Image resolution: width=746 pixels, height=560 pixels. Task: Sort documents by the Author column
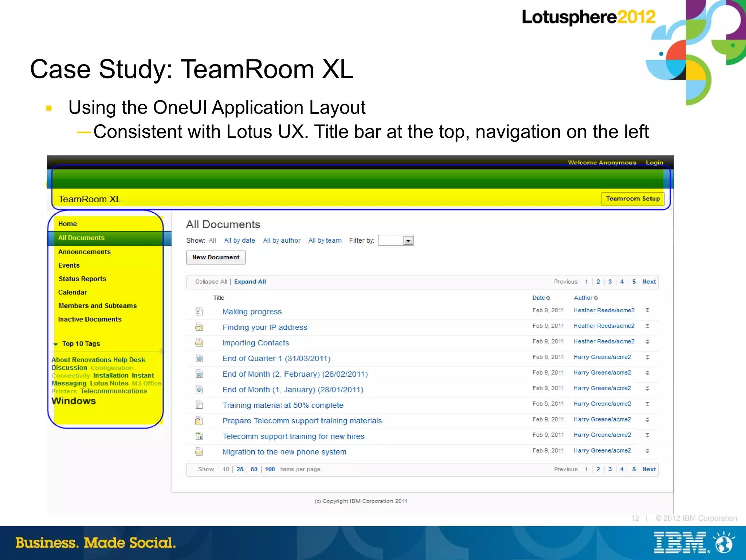pyautogui.click(x=586, y=298)
